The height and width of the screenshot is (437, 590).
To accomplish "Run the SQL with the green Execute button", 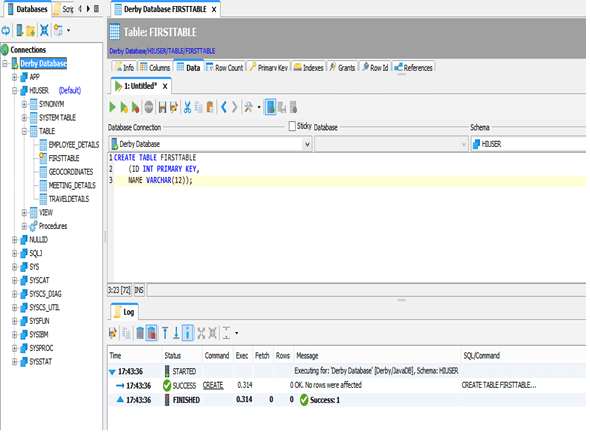I will click(x=112, y=108).
